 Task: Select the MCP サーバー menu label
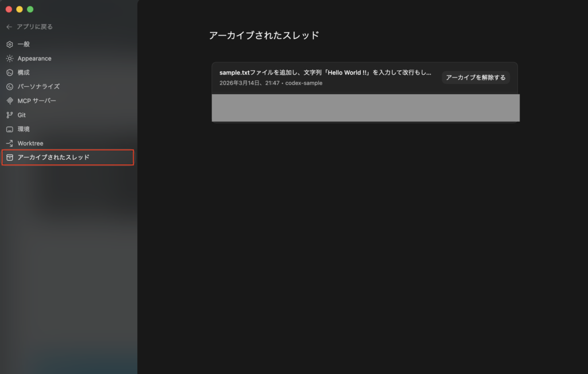pos(37,101)
